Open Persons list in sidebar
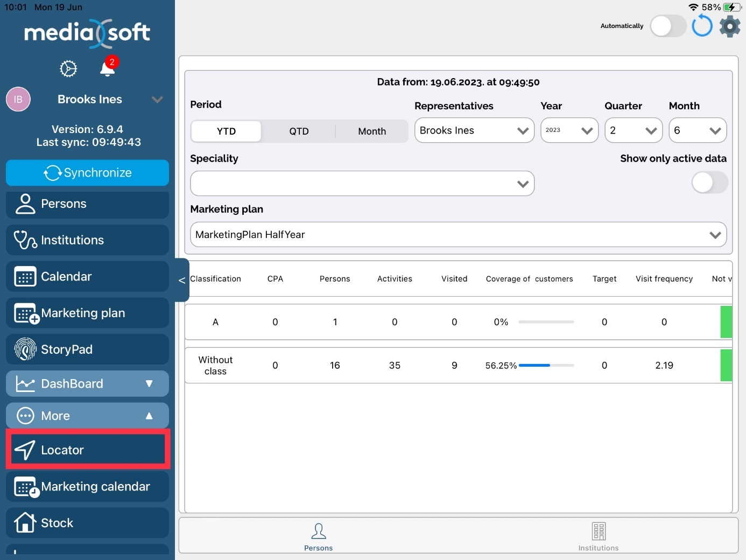This screenshot has height=560, width=746. point(87,204)
